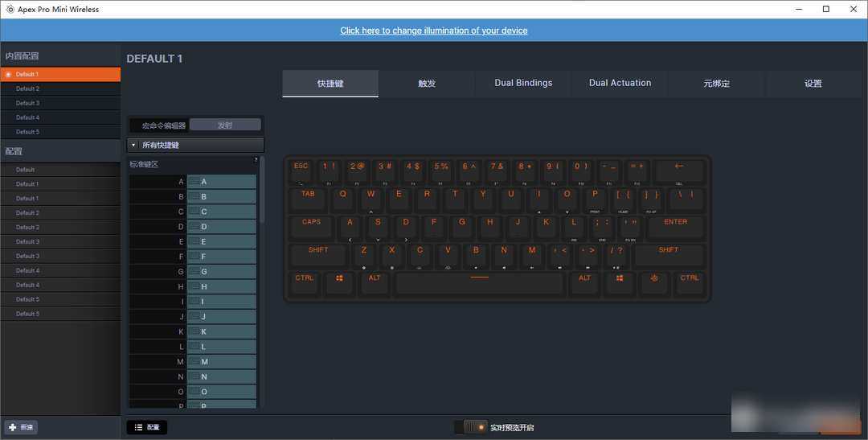The width and height of the screenshot is (868, 440).
Task: Select Default 4 under 内置配置
Action: tap(60, 117)
